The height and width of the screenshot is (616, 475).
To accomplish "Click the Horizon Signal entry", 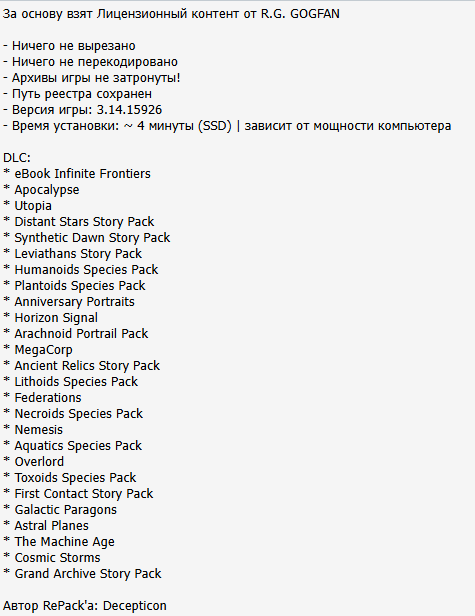I will (x=56, y=318).
